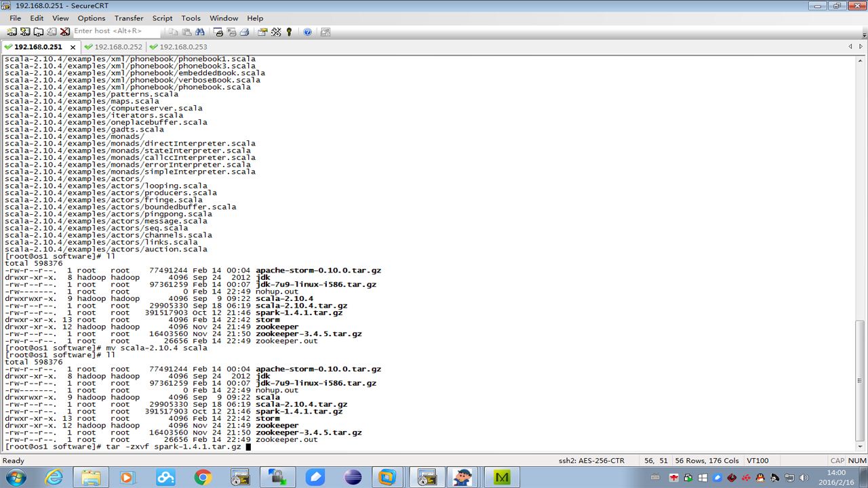Disconnect the session with red X icon
Viewport: 868px width, 488px height.
point(65,31)
